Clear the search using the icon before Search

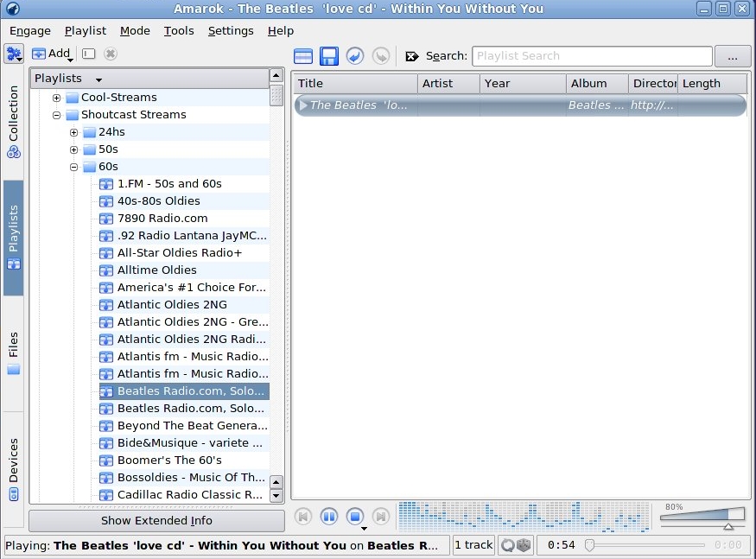(412, 56)
